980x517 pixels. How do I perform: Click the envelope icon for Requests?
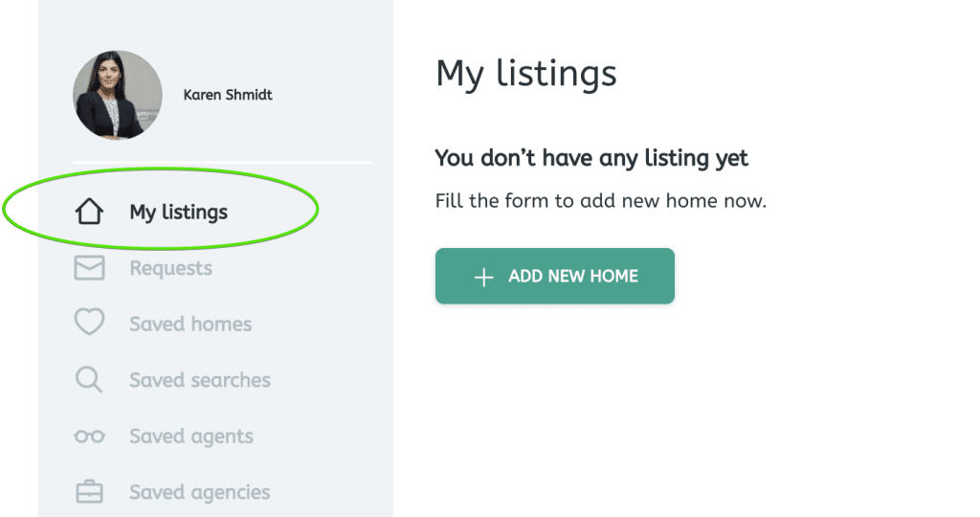89,268
